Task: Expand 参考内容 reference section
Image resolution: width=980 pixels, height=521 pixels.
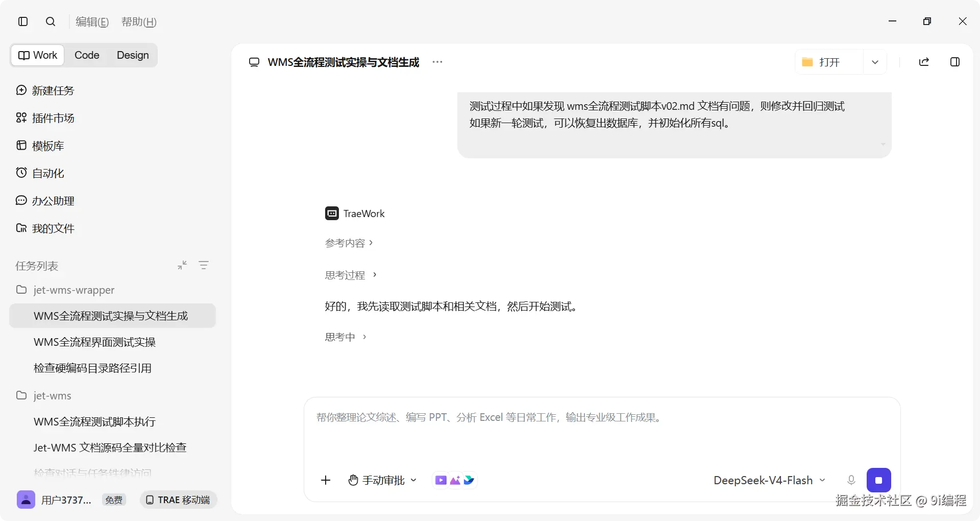Action: [349, 243]
